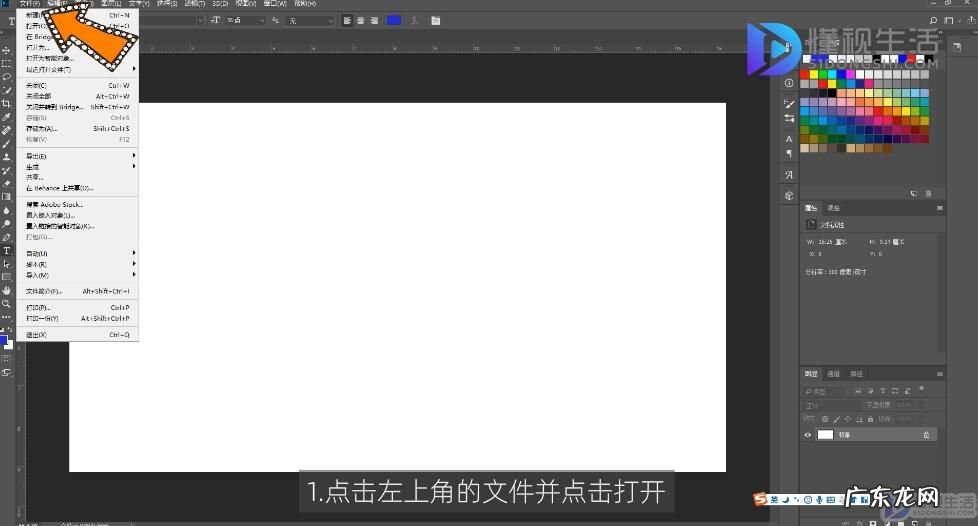This screenshot has width=978, height=526.
Task: Select the Hand tool
Action: tap(6, 290)
